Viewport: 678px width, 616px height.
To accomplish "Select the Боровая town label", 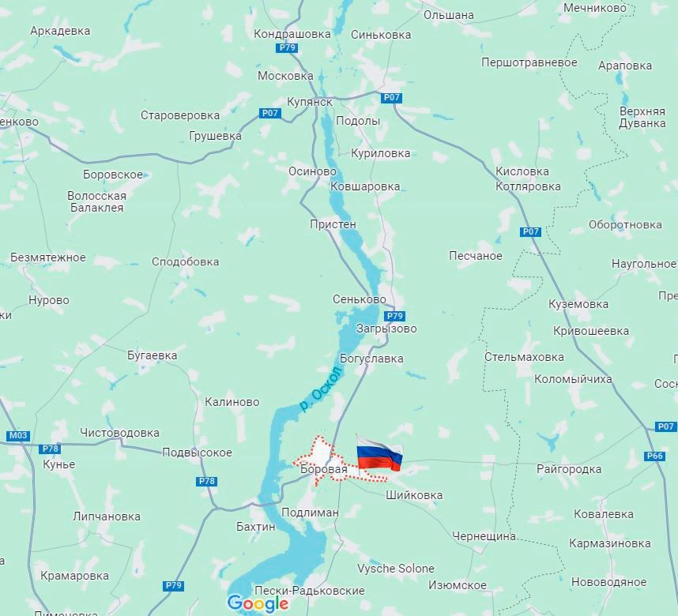I will click(324, 469).
